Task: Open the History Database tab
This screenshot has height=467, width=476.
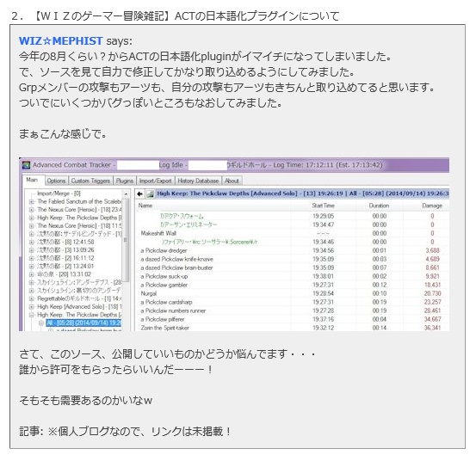Action: point(198,181)
